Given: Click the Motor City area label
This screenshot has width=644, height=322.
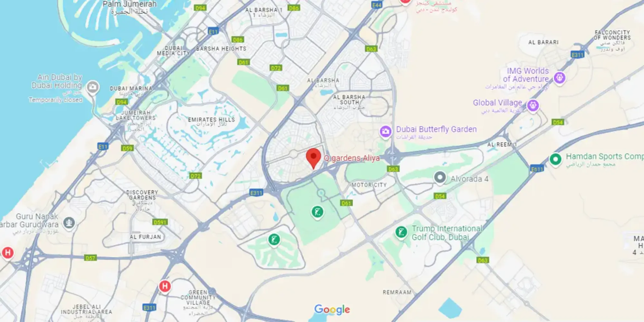Looking at the screenshot, I should coord(369,185).
